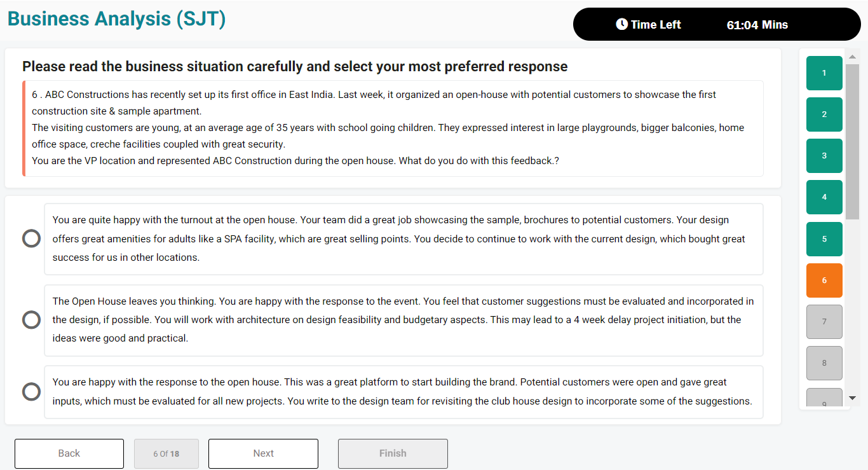
Task: Click the Finish button
Action: click(x=393, y=453)
